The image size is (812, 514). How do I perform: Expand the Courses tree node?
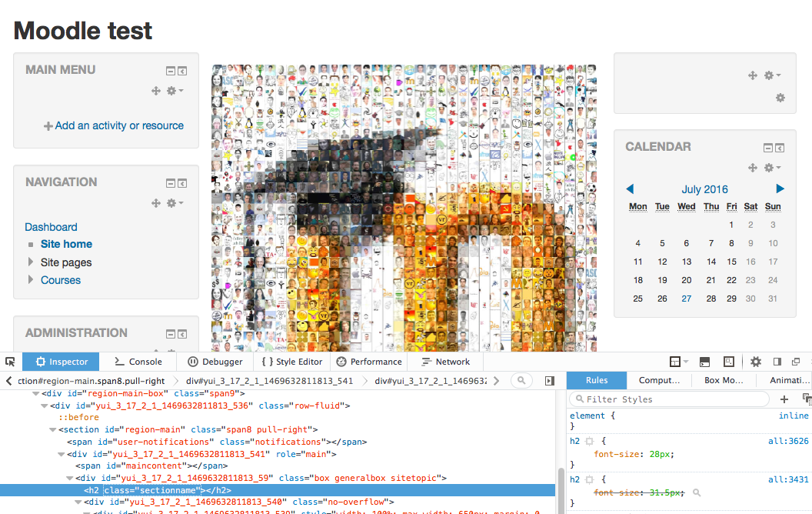pos(31,280)
